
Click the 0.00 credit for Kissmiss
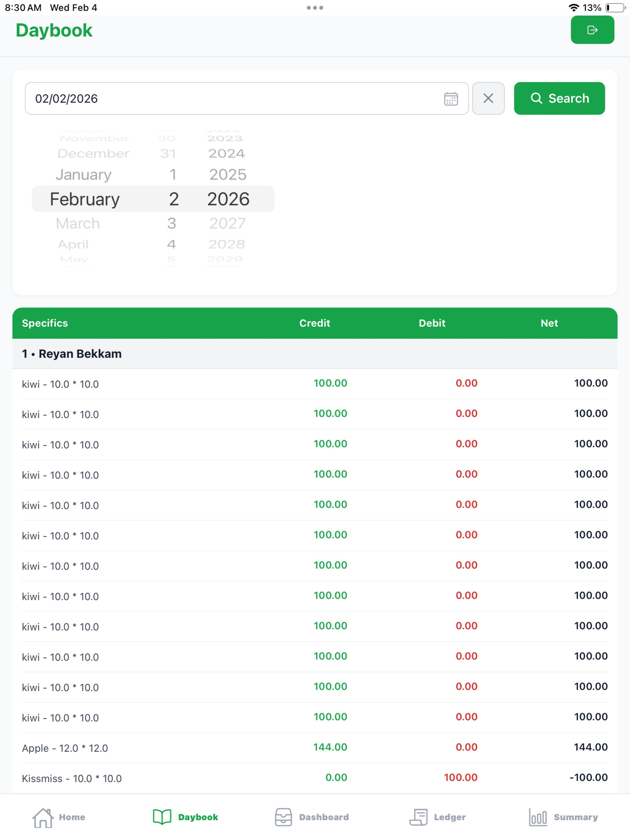tap(336, 777)
